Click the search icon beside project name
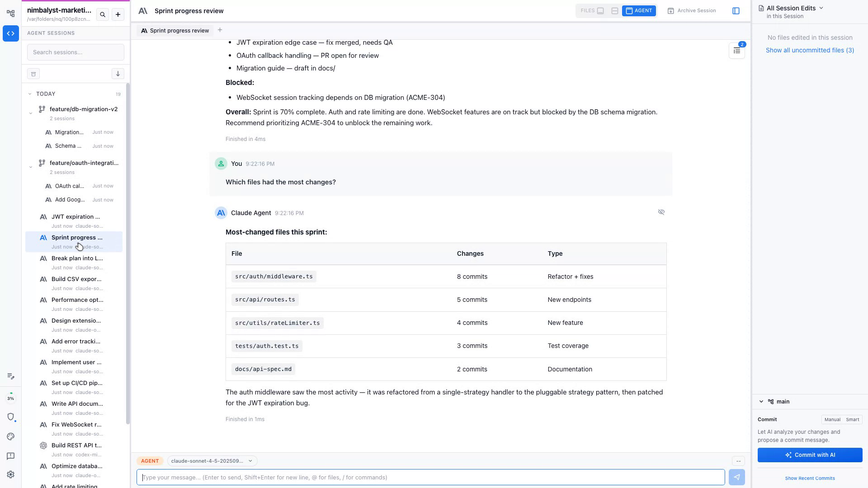Viewport: 868px width, 488px height. click(103, 14)
